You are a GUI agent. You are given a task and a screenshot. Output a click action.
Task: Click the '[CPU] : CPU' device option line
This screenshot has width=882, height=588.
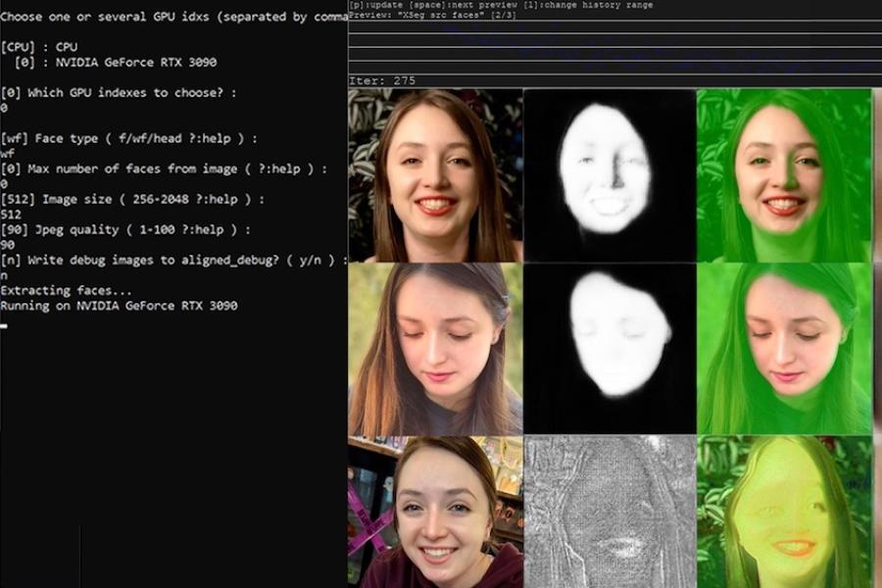coord(39,46)
